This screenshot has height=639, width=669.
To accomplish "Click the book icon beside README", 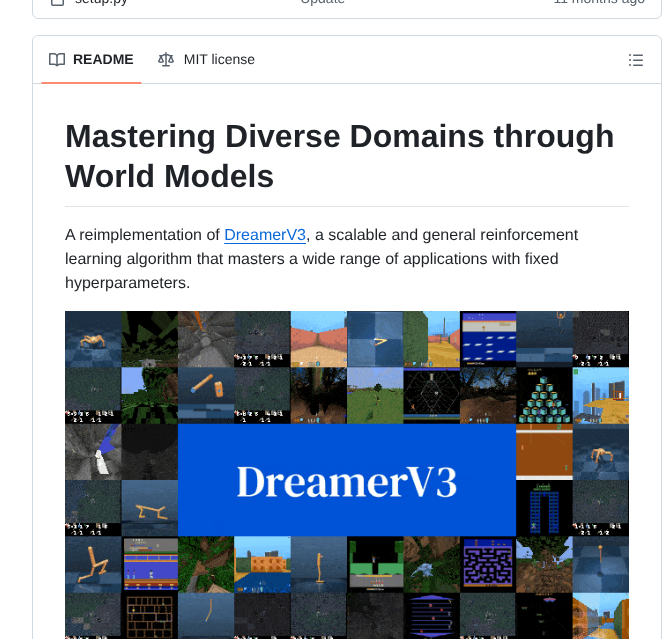I will click(57, 60).
